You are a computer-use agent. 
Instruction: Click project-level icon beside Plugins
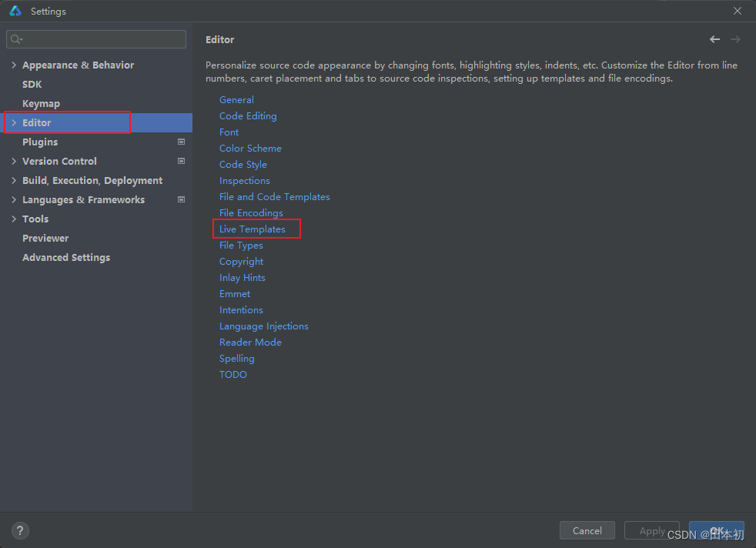pyautogui.click(x=181, y=142)
